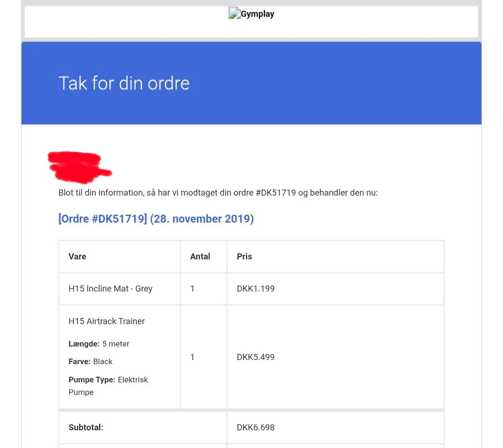Click the price DKK1.199
The image size is (503, 448).
point(256,289)
